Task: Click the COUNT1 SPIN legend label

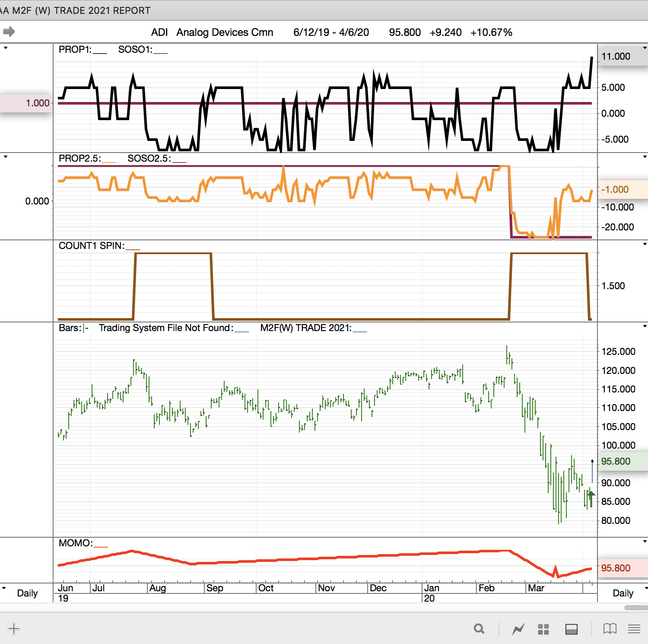Action: click(92, 245)
